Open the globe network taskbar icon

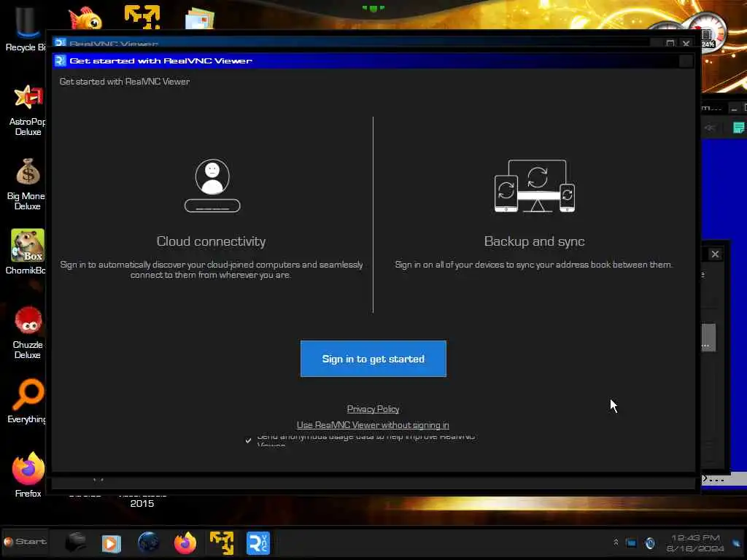tap(148, 542)
